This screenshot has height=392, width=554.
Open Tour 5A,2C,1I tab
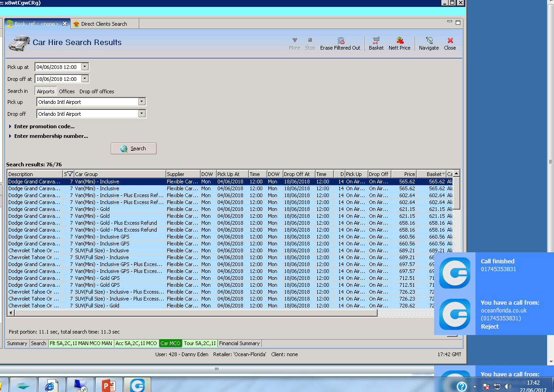200,343
